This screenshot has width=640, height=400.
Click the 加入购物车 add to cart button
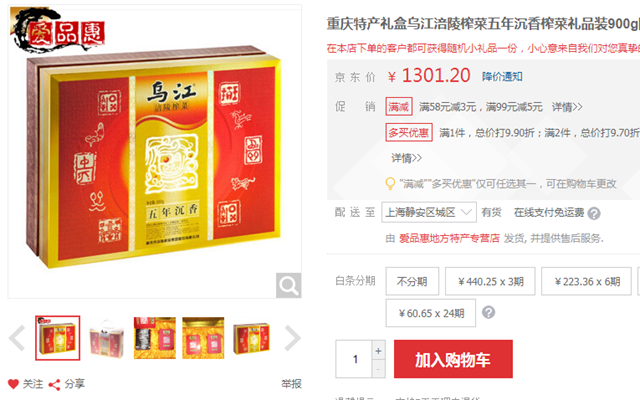(453, 359)
